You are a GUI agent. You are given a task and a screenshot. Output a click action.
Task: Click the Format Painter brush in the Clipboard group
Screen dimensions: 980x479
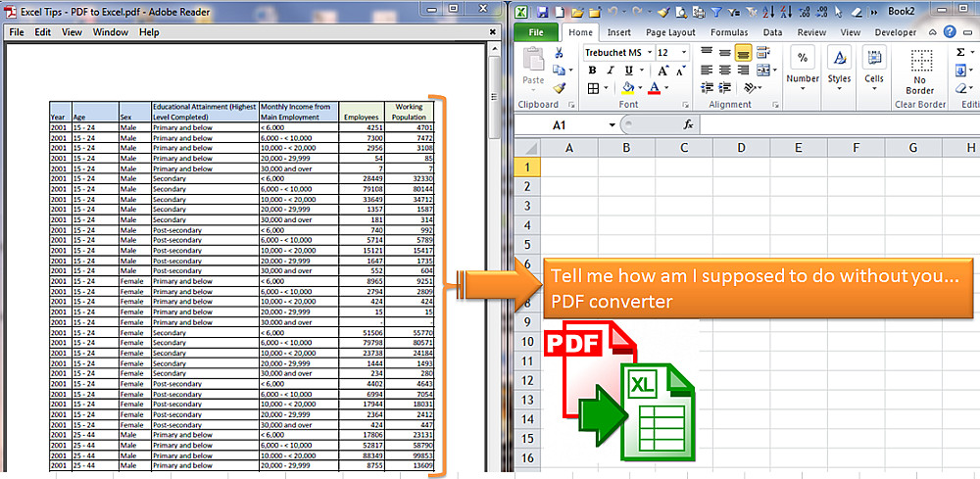point(559,88)
